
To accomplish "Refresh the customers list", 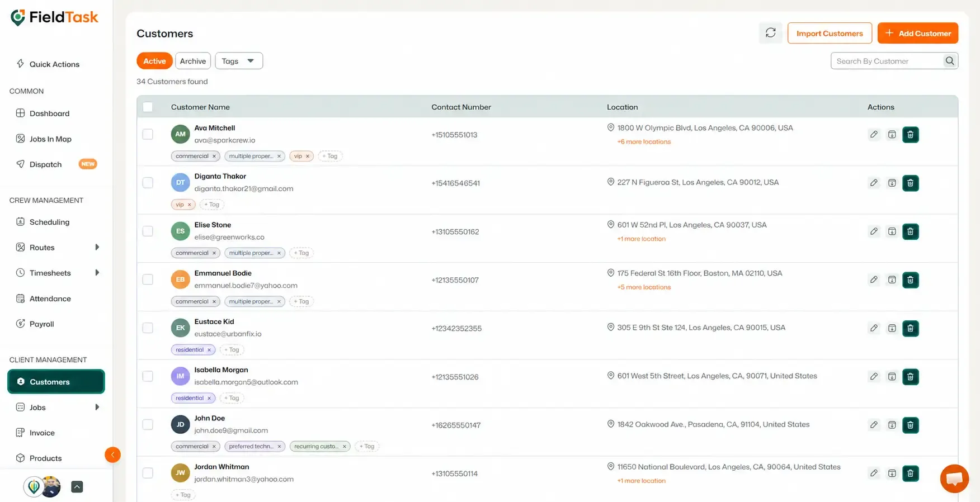I will tap(770, 33).
